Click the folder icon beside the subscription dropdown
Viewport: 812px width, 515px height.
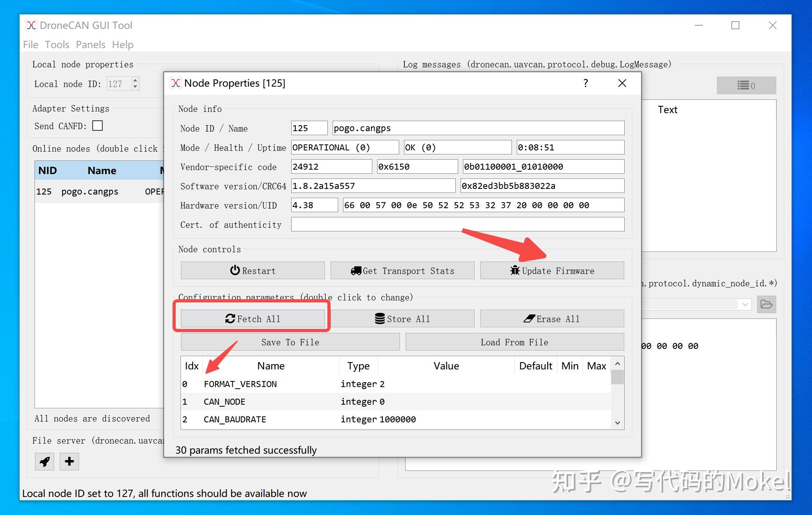[x=767, y=304]
